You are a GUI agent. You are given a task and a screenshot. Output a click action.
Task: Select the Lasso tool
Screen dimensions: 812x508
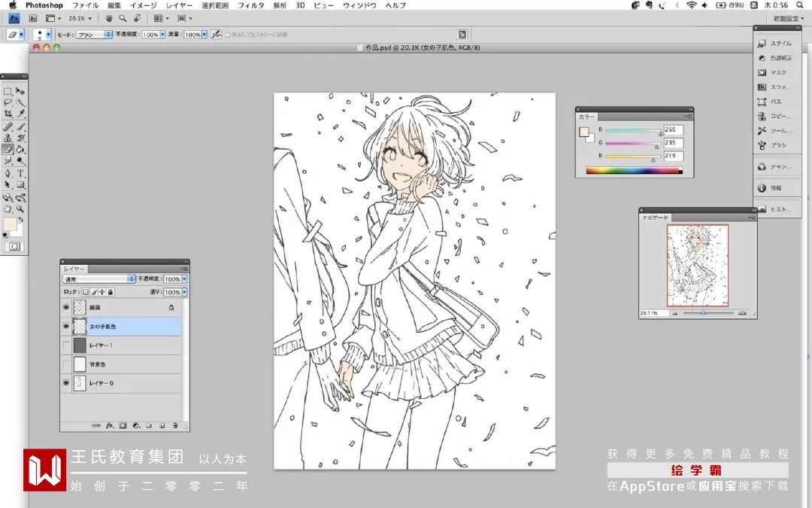point(8,102)
